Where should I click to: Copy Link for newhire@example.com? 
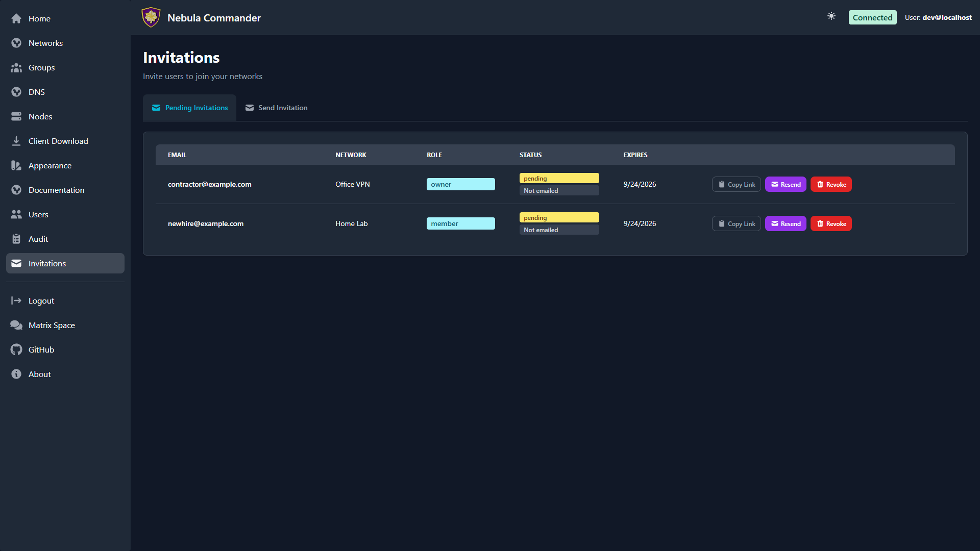736,223
